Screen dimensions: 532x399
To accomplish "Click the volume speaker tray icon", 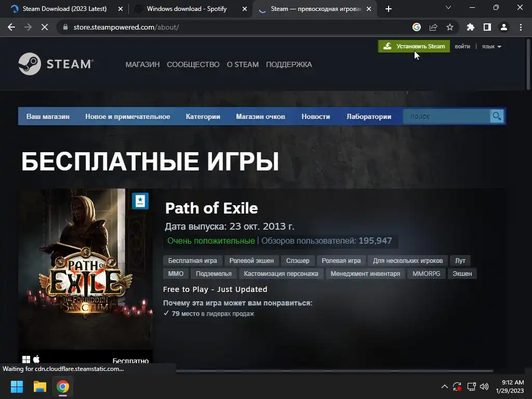I will 484,387.
